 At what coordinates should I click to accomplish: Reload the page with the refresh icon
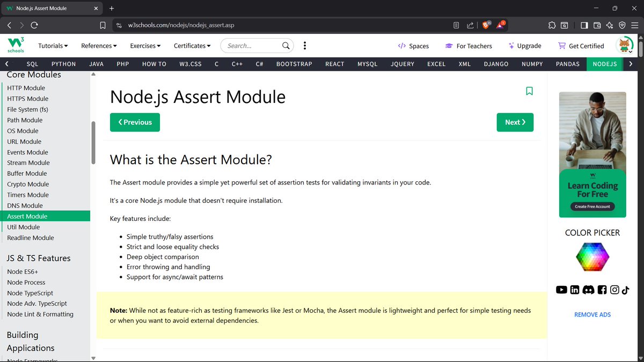[34, 25]
